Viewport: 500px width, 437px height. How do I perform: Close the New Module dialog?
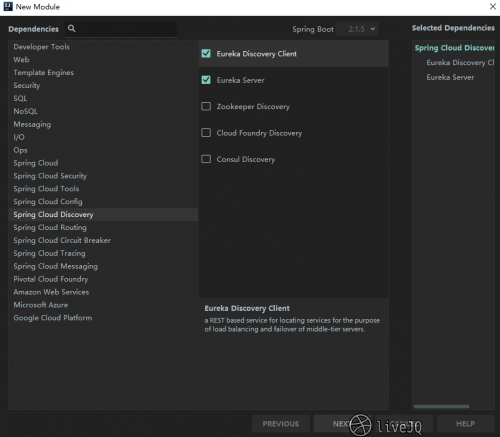tap(493, 7)
